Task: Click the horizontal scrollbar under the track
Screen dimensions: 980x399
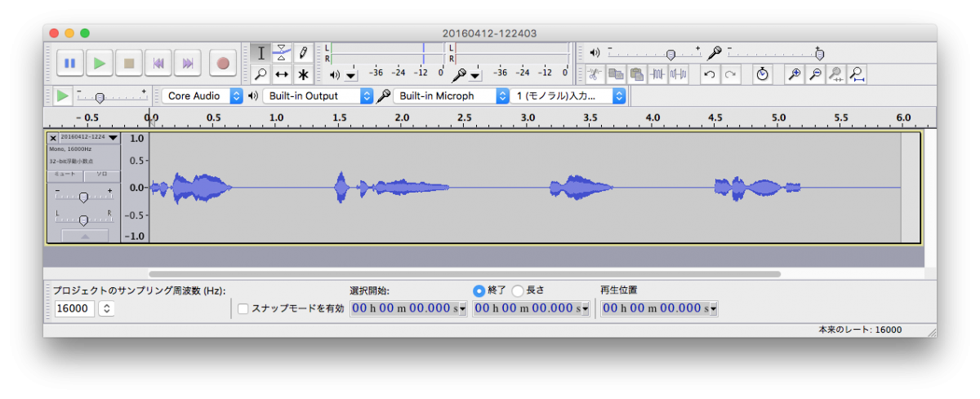Action: pos(464,274)
